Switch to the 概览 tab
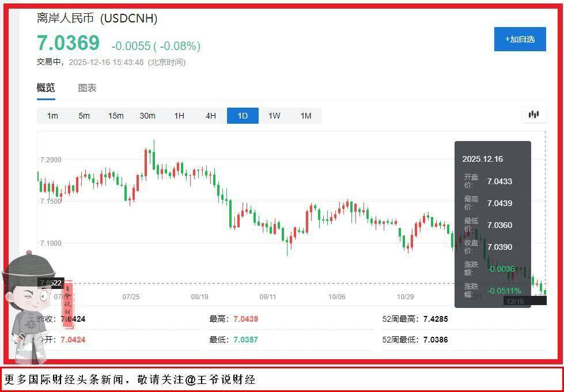The image size is (564, 392). (x=46, y=88)
